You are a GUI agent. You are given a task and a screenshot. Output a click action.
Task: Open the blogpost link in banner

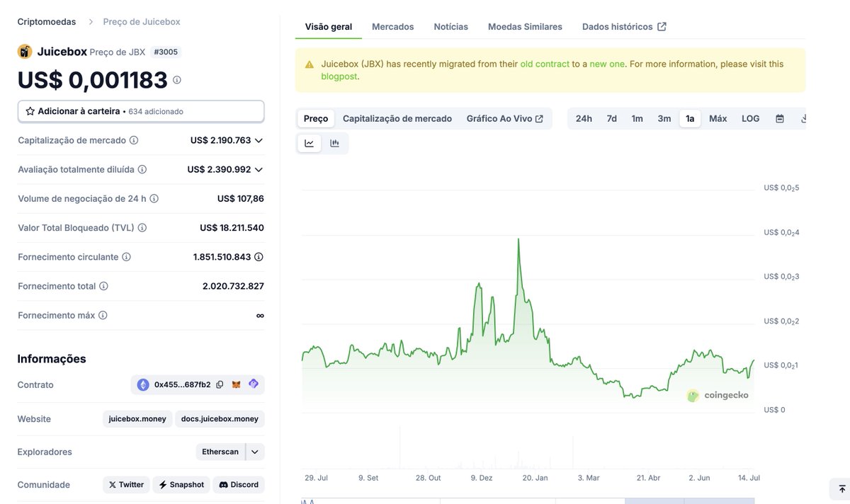point(339,76)
